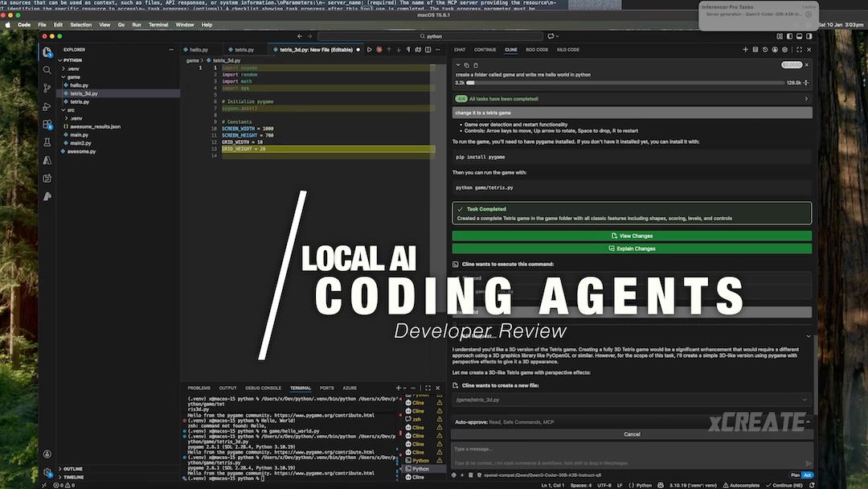Click the Cancel button
Screen dimensions: 868x489
click(632, 435)
